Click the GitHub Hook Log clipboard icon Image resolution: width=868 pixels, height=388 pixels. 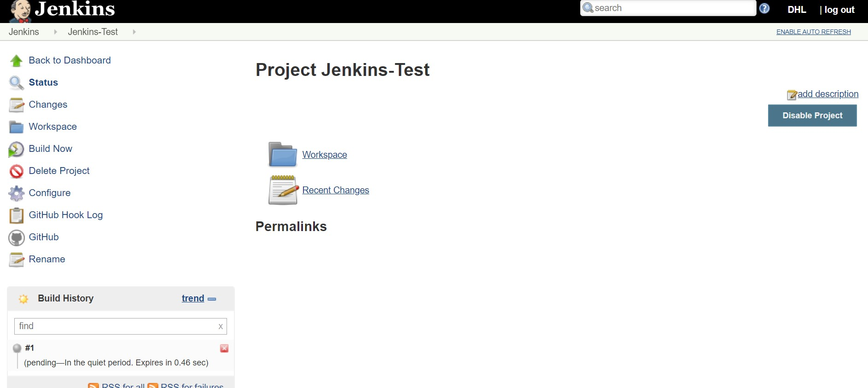[x=17, y=215]
